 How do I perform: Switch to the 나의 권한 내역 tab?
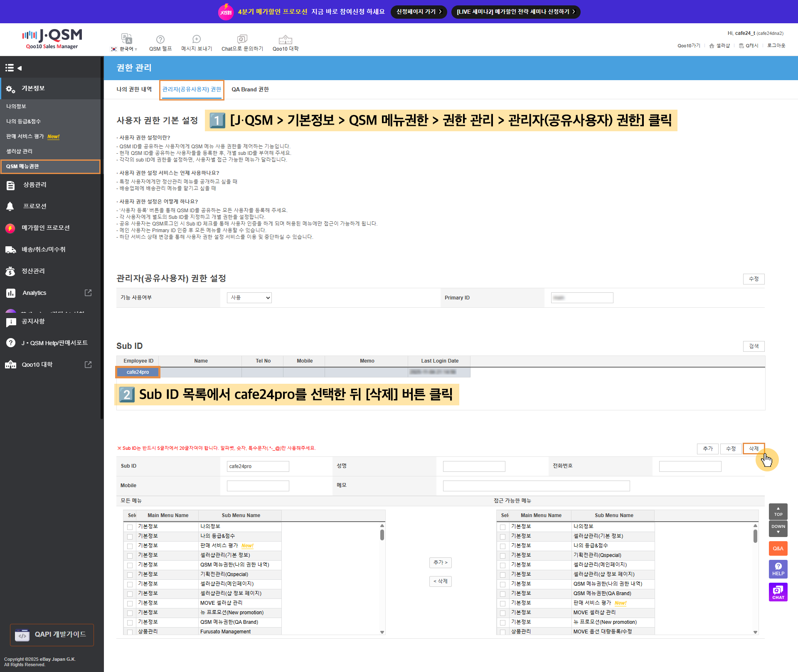click(134, 89)
